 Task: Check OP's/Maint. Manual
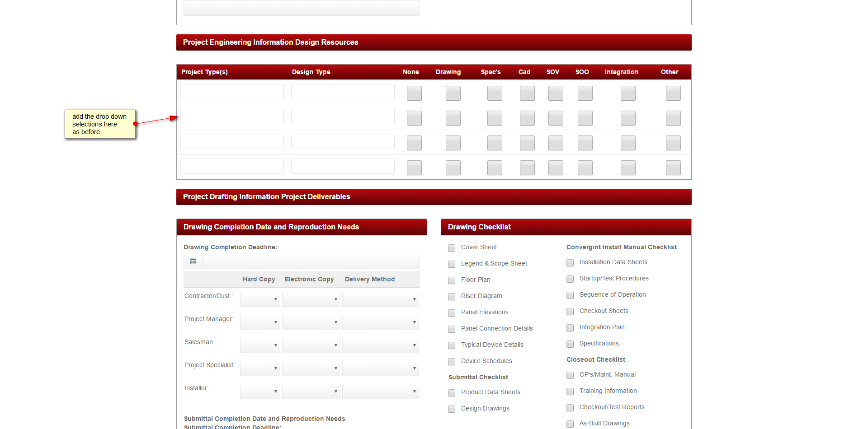[570, 375]
